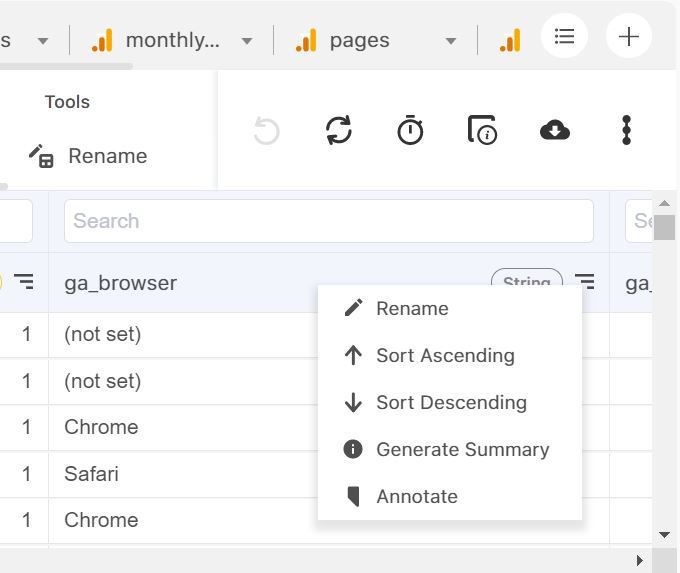Click horizontal scrollbar right arrow
The image size is (680, 573).
tap(640, 560)
